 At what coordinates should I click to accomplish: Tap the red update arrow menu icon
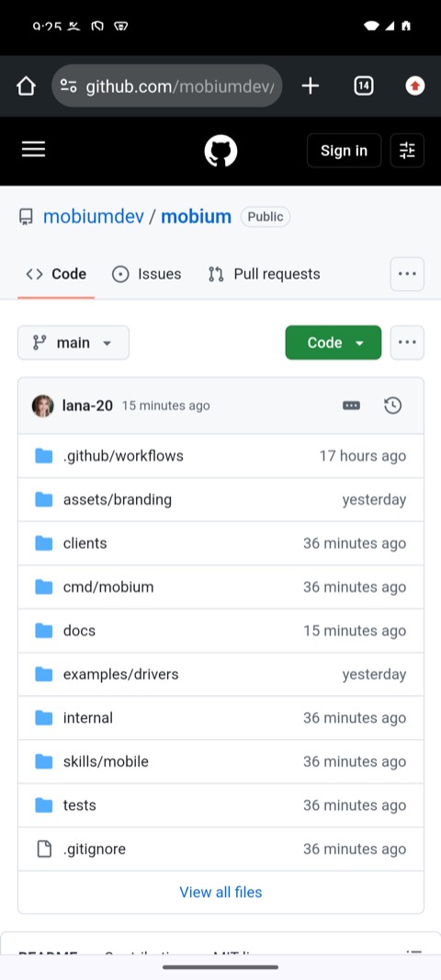click(414, 86)
